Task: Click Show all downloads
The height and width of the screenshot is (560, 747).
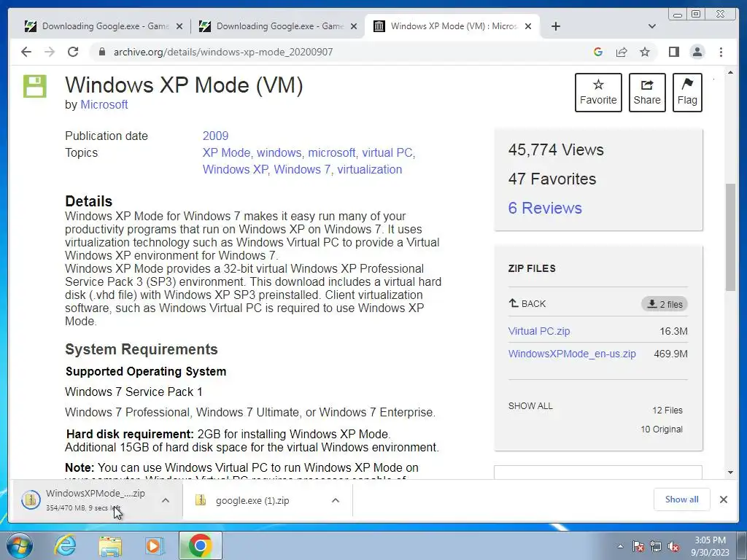Action: (x=682, y=499)
